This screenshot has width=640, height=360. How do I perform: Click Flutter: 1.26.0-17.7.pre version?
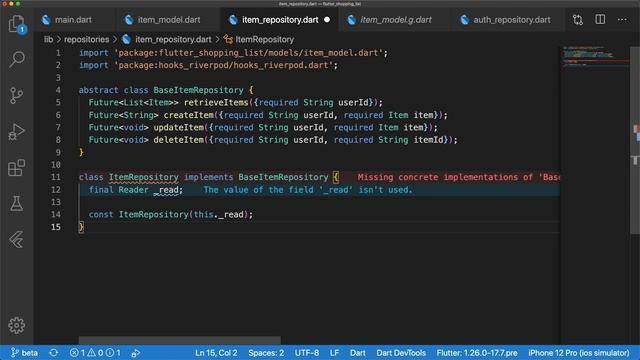click(x=477, y=353)
